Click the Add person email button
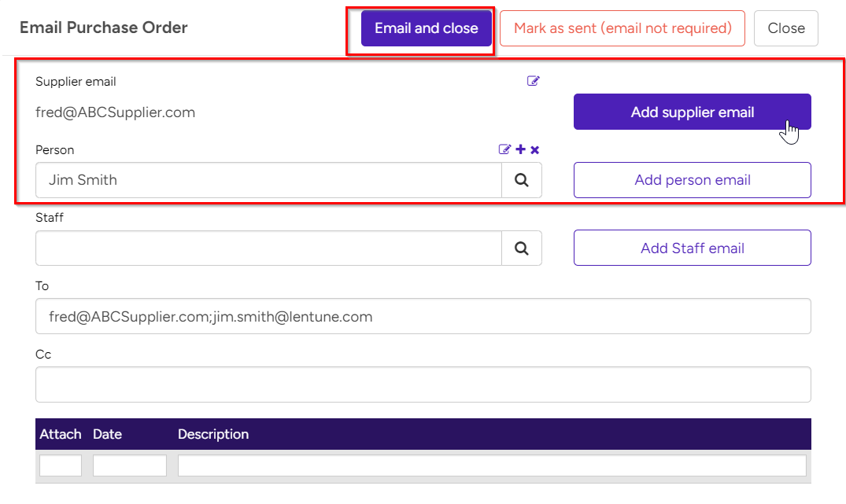This screenshot has height=504, width=846. [692, 180]
